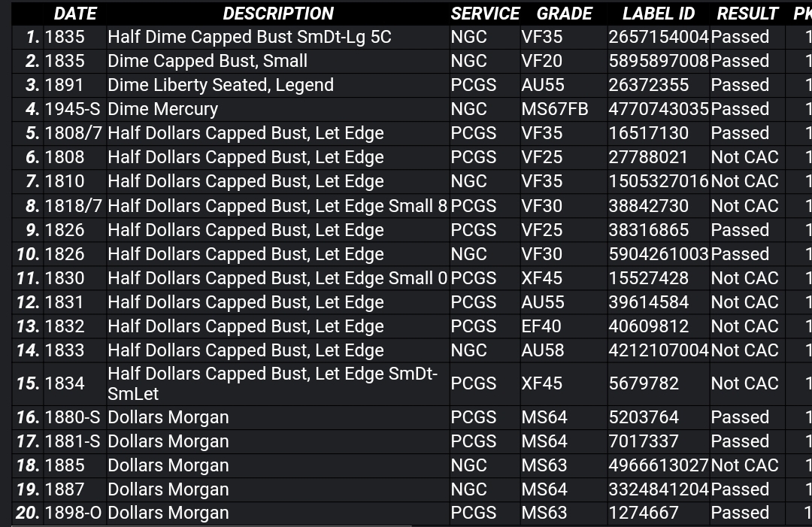Click the Half Dime Capped Bust SmDt-Lg 5C description
Viewport: 812px width, 527px height.
pos(249,37)
